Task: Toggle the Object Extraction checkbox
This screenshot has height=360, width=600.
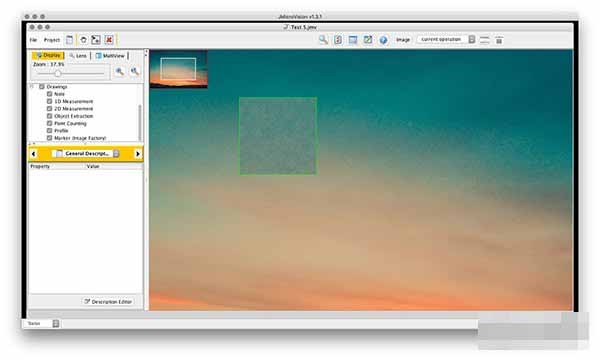Action: 49,116
